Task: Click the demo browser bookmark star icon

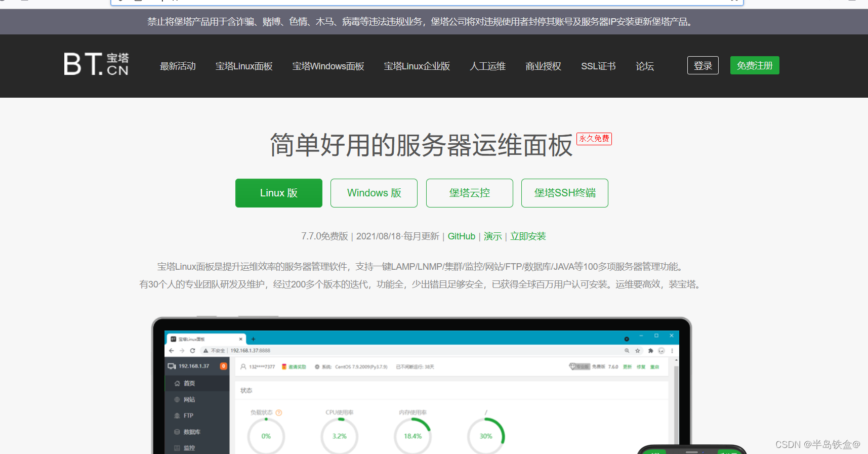Action: point(638,350)
